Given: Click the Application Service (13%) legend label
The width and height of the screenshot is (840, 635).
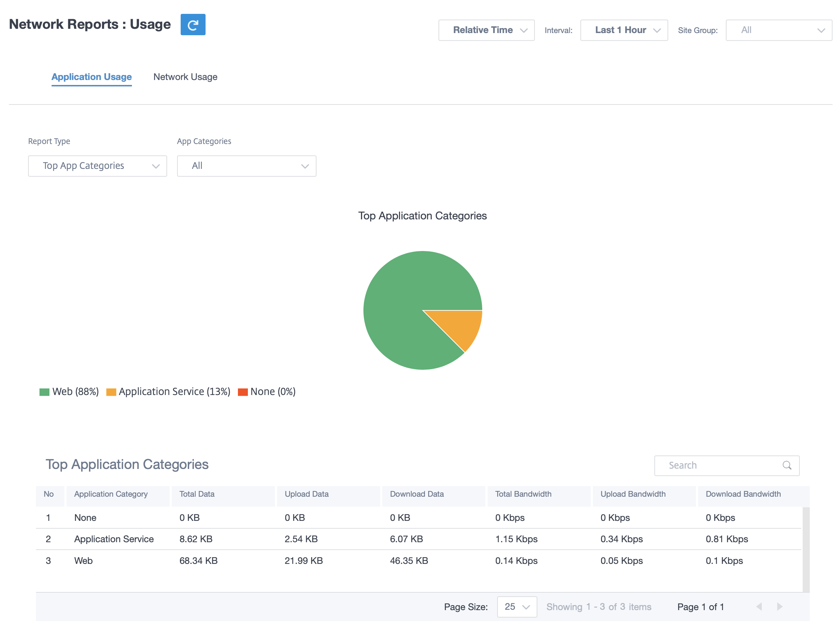Looking at the screenshot, I should click(175, 392).
